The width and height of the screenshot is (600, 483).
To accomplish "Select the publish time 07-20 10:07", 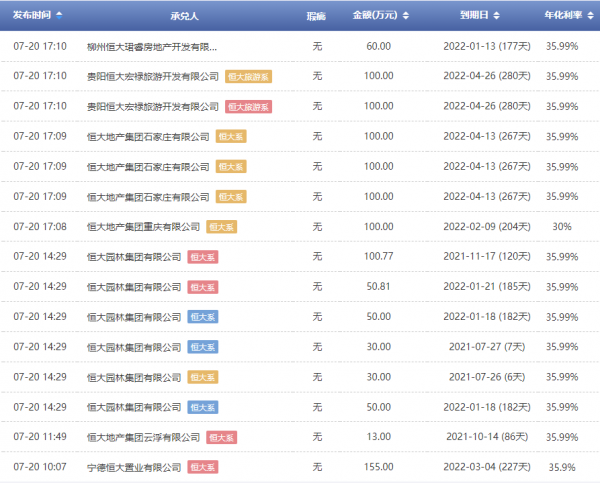I will 40,467.
